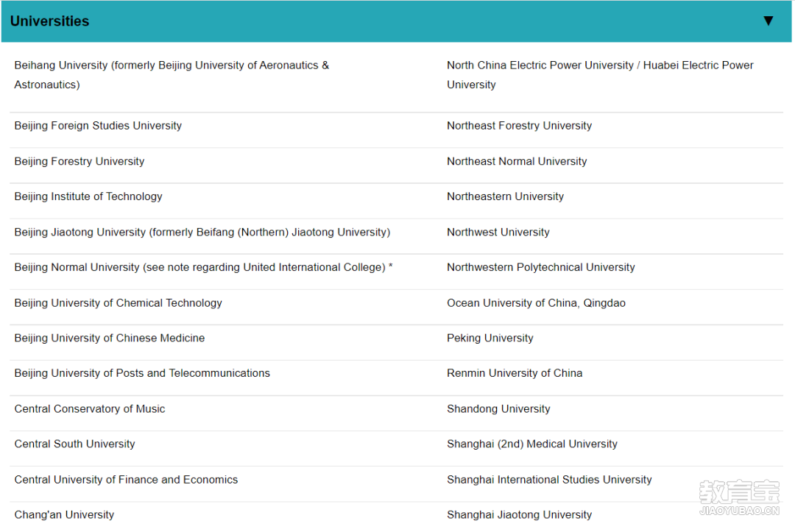Select Northwest University

pyautogui.click(x=498, y=232)
